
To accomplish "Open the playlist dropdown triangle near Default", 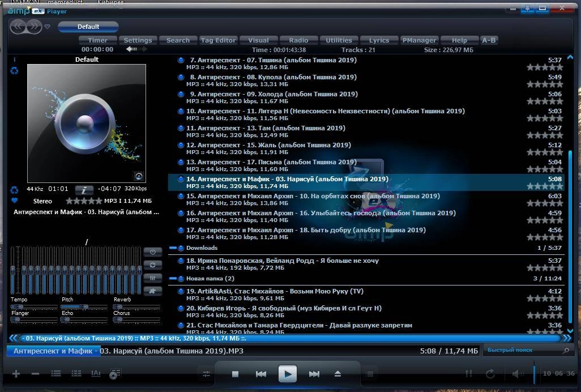I will tap(48, 27).
